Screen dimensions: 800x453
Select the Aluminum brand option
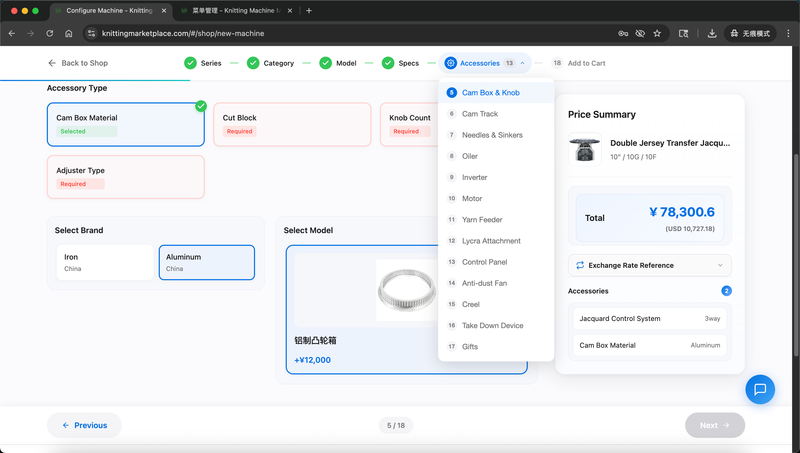206,262
